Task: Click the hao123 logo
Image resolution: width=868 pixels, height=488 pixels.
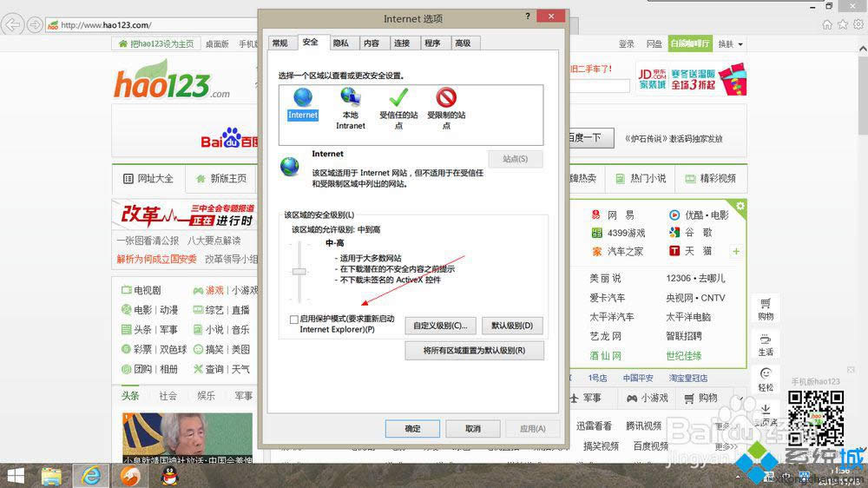Action: point(172,81)
